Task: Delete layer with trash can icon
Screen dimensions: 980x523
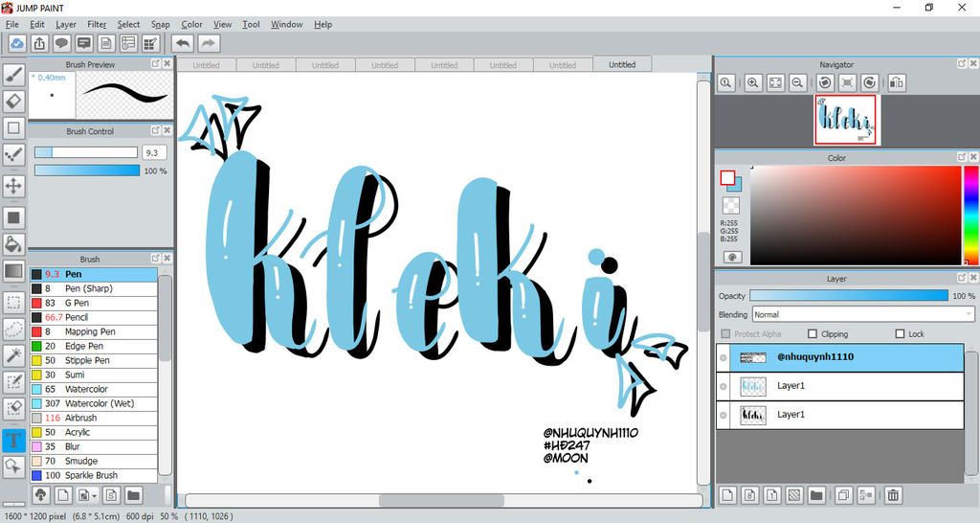Action: pyautogui.click(x=893, y=495)
